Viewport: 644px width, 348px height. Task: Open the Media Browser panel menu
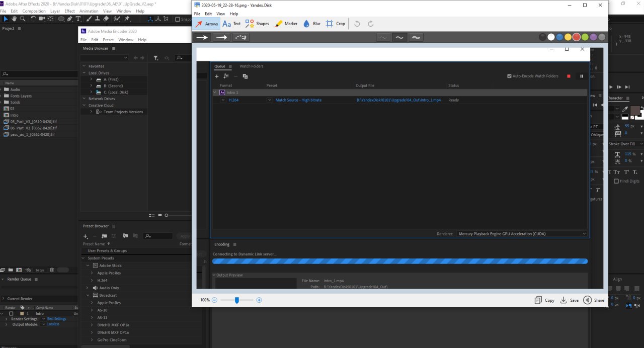click(114, 49)
